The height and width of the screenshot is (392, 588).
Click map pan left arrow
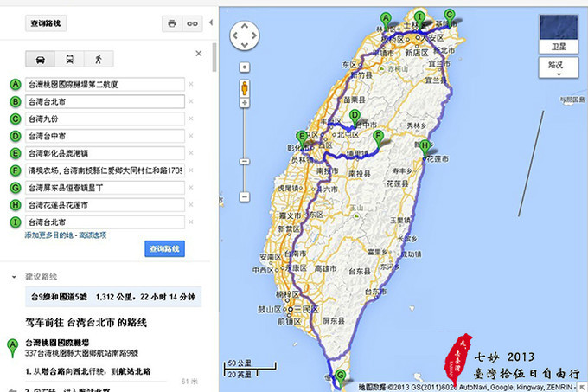(x=234, y=35)
